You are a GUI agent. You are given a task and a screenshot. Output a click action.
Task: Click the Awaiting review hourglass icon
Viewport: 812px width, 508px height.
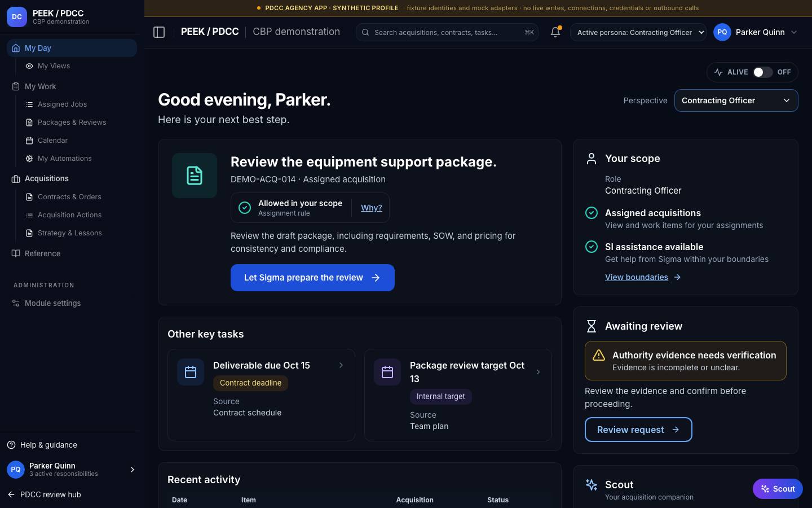[x=592, y=326]
